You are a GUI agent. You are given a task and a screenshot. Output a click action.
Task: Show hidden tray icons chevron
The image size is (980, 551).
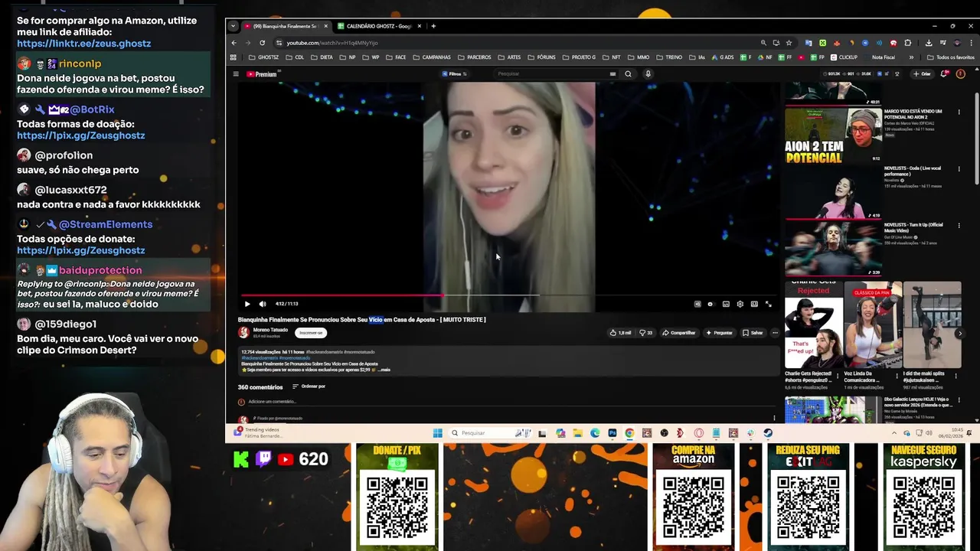pyautogui.click(x=894, y=433)
